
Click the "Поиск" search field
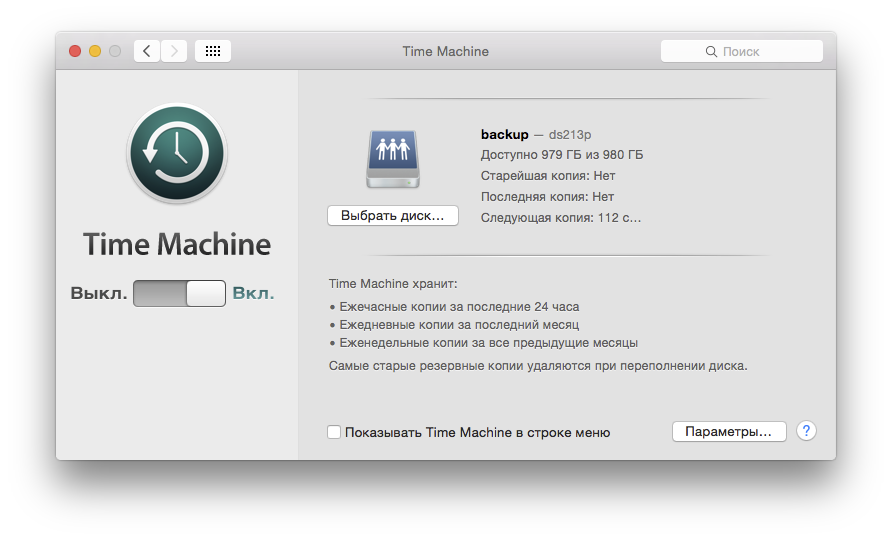coord(741,51)
